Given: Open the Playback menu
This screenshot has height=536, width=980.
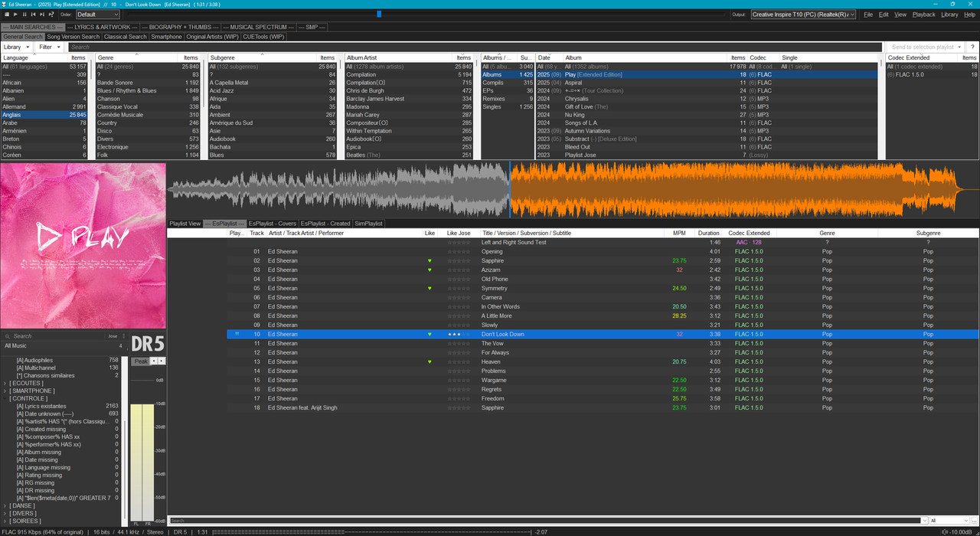Looking at the screenshot, I should [923, 15].
